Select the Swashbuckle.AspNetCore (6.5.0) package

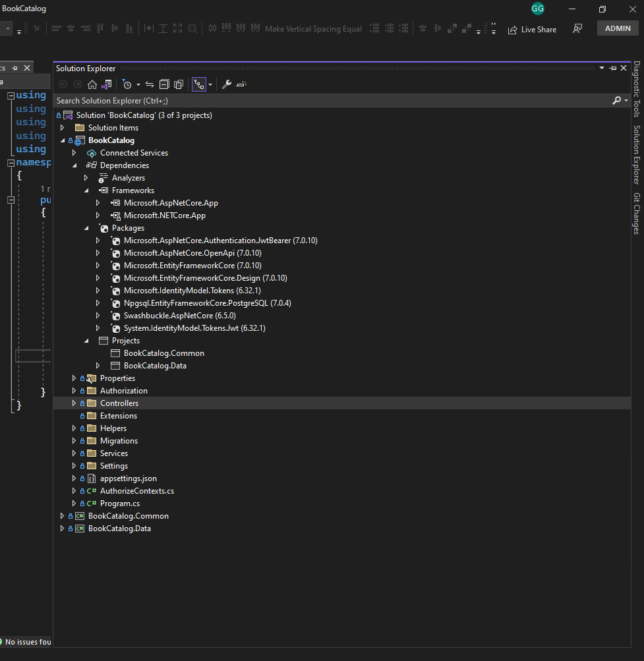pyautogui.click(x=180, y=315)
